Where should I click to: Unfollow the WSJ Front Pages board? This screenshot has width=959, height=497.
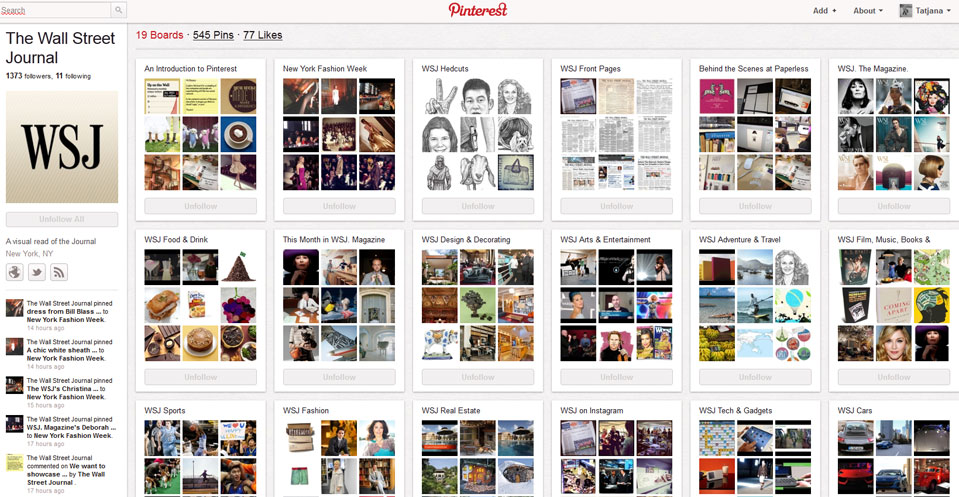pyautogui.click(x=616, y=206)
